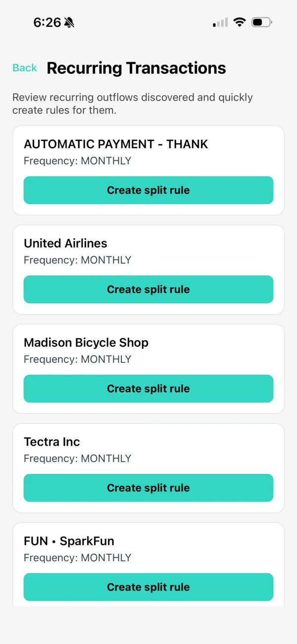
Task: Click the review instructions description text
Action: 133,104
